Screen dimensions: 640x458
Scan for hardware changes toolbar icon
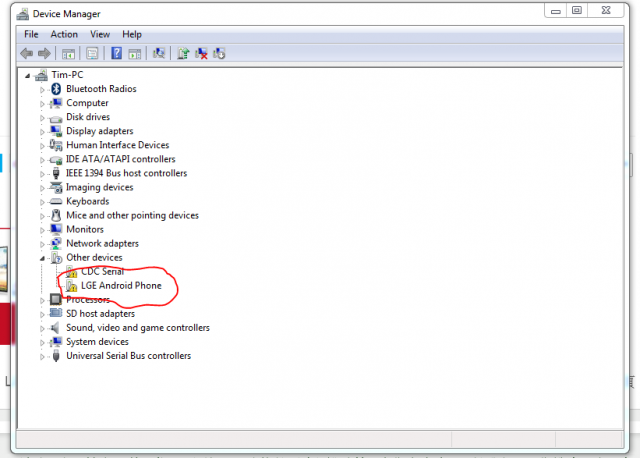click(x=159, y=53)
